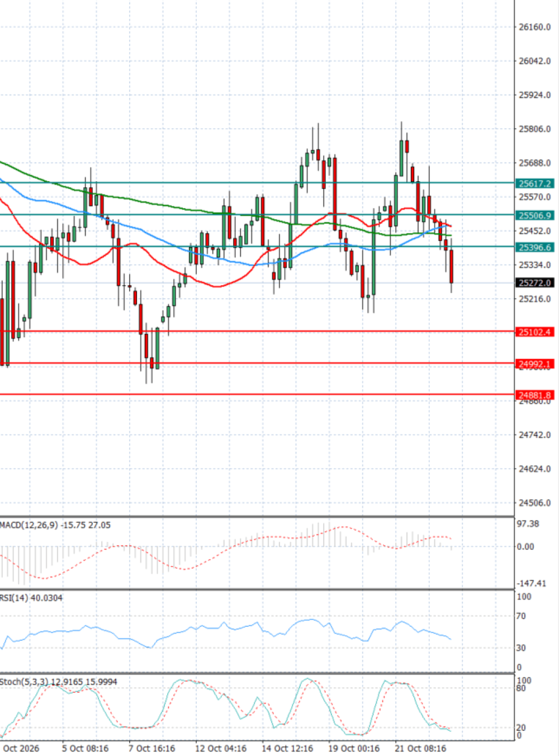Click the 25924.0 price axis value
Viewport: 559px width, 756px height.
coord(534,95)
